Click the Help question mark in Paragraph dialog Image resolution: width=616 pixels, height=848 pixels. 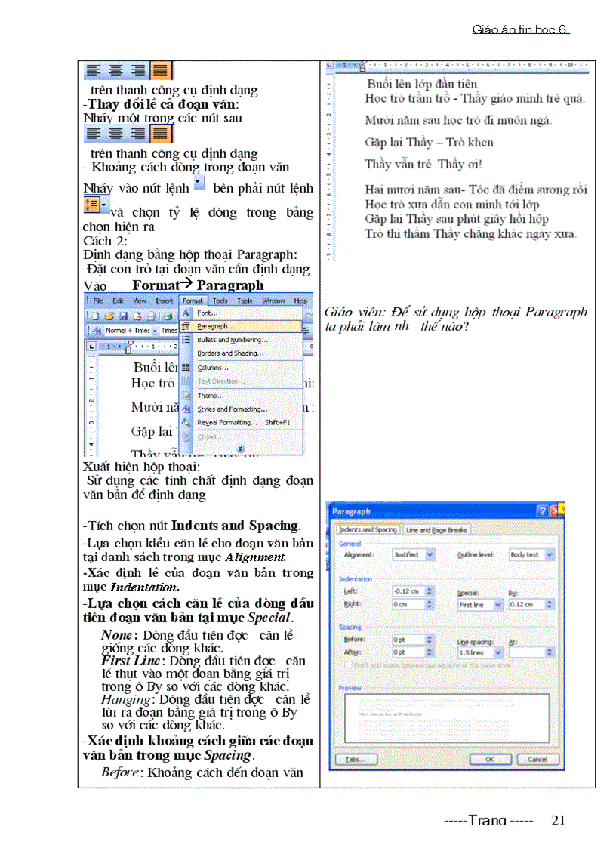click(541, 512)
